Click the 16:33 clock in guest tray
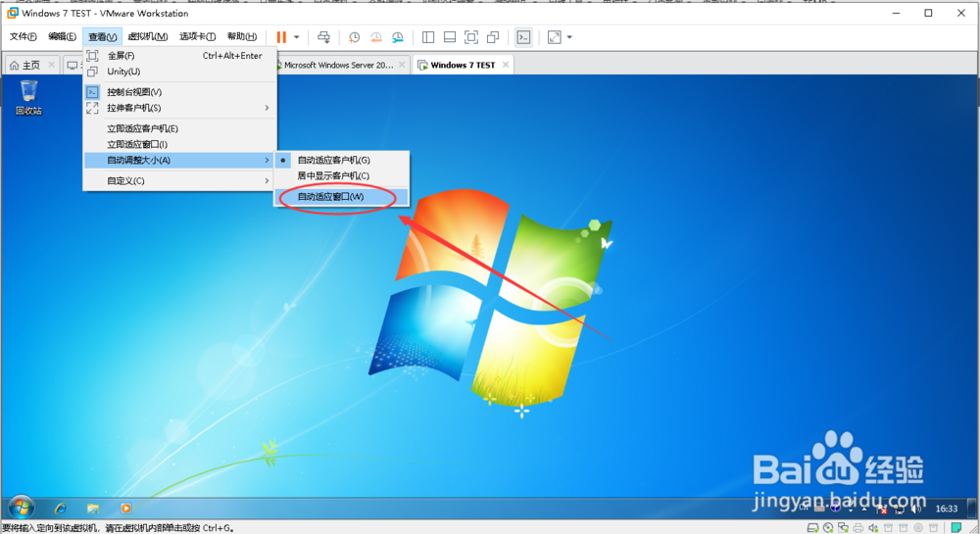This screenshot has width=980, height=534. point(947,510)
